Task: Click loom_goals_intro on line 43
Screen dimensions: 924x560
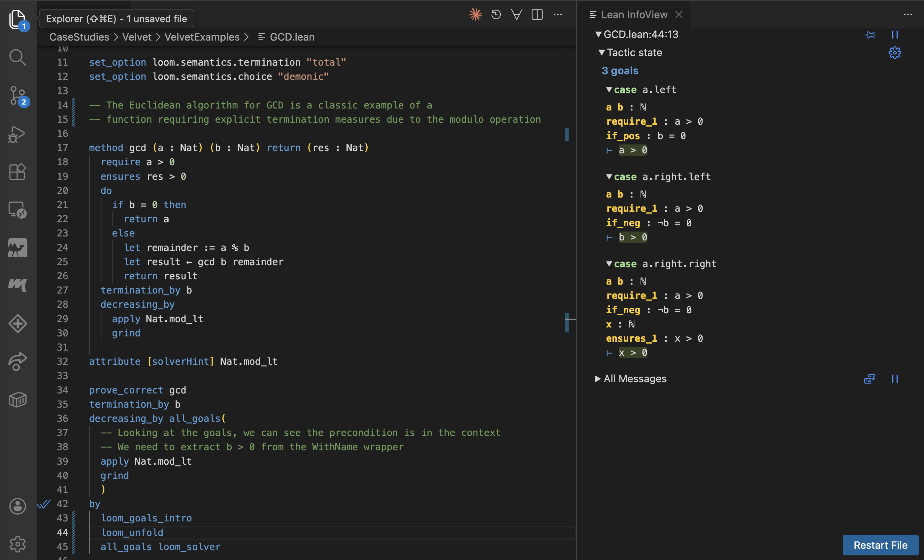Action: coord(146,518)
